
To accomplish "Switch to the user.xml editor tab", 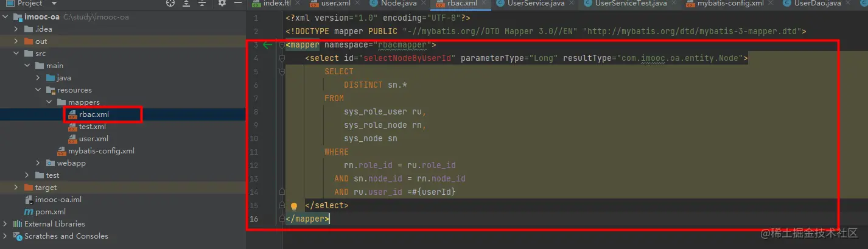I will pos(330,3).
